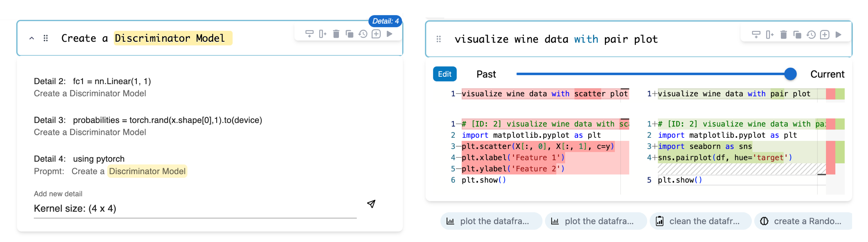
Task: Click the 'Detail: 4' badge
Action: pos(385,21)
